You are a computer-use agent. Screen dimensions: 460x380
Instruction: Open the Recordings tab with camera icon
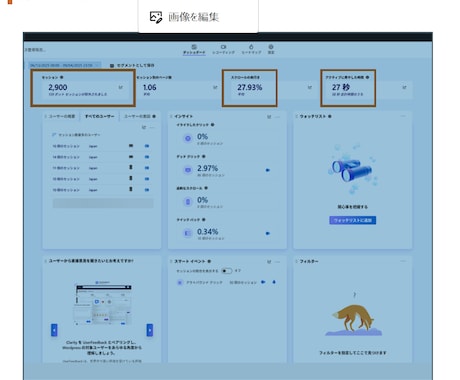pyautogui.click(x=223, y=49)
